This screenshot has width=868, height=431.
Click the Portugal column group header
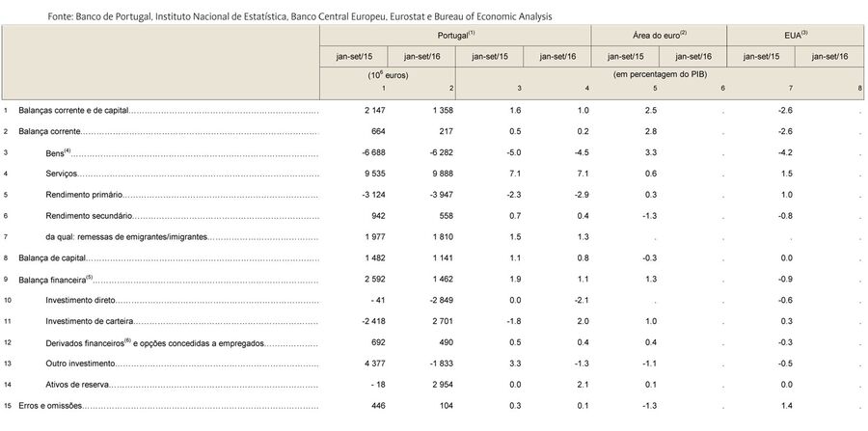456,34
